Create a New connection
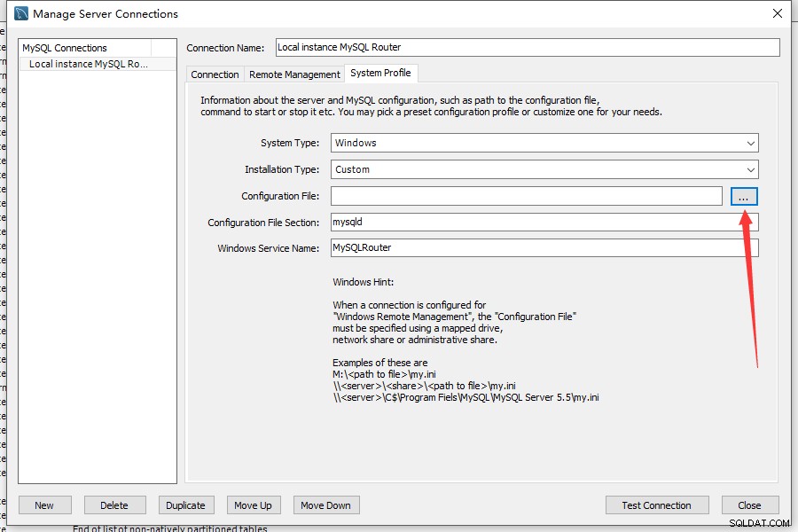 (x=45, y=505)
